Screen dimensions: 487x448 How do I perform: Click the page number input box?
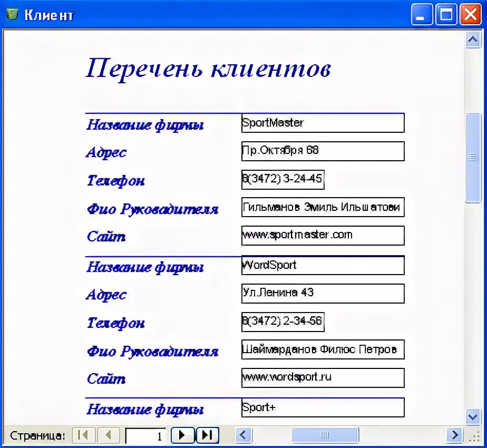point(145,436)
